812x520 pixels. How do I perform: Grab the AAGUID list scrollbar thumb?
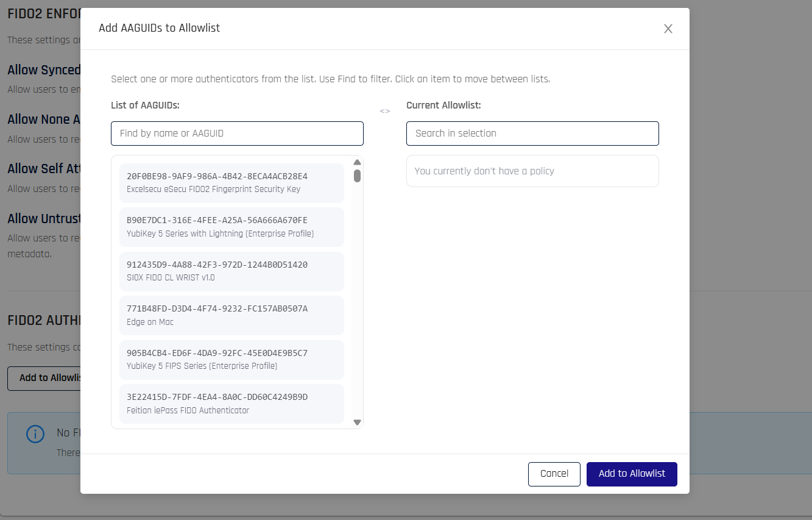pyautogui.click(x=357, y=176)
